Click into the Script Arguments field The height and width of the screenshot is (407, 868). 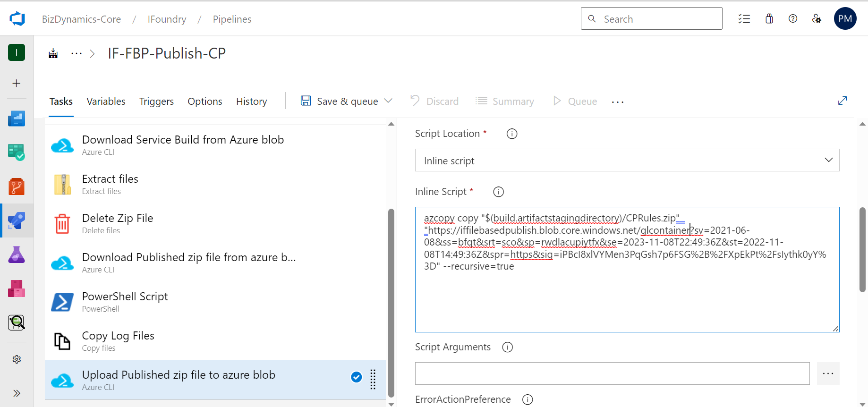point(612,373)
